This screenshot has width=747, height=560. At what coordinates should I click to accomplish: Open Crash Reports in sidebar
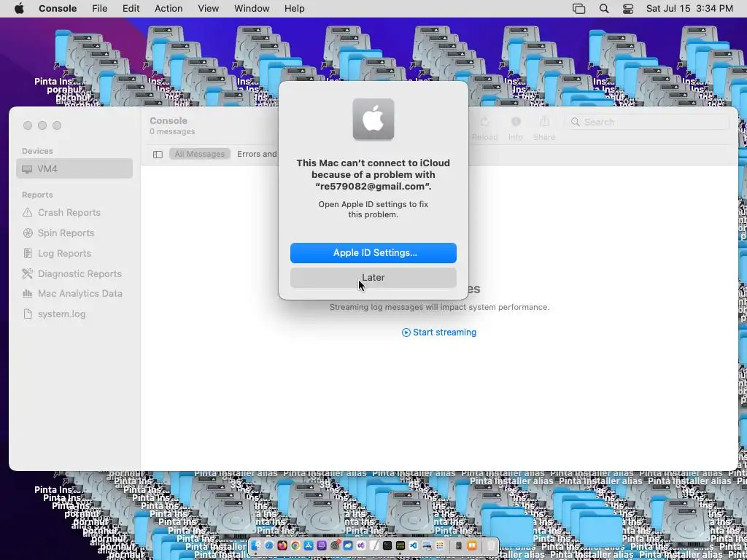tap(69, 212)
